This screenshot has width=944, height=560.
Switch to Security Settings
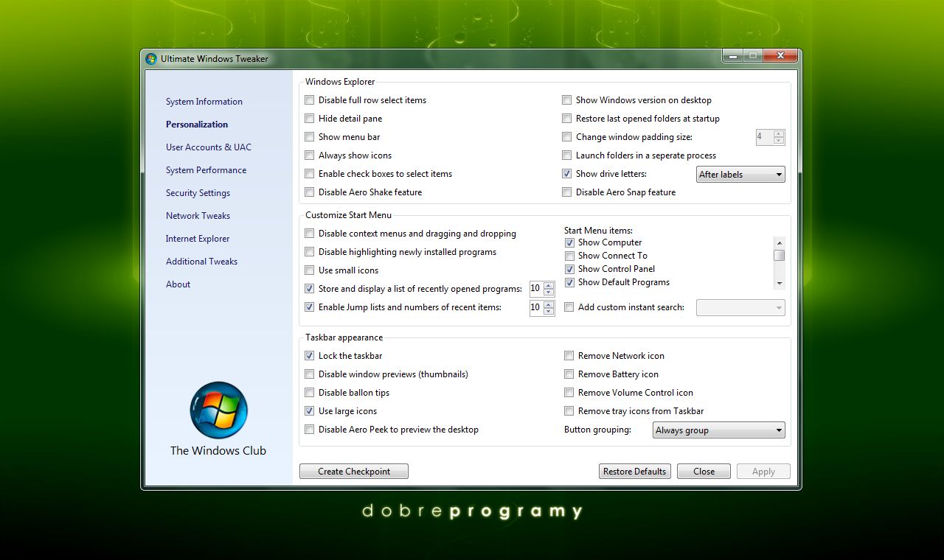point(198,193)
